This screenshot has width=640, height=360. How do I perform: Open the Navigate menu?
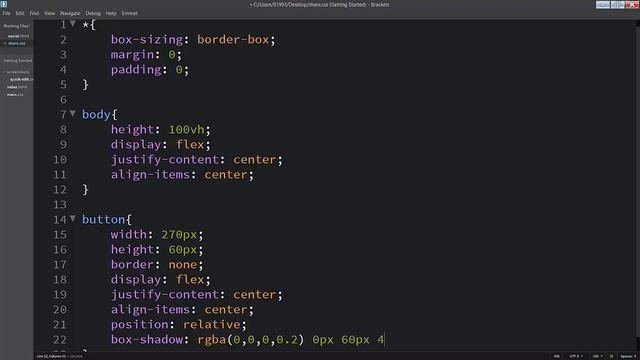(x=70, y=13)
